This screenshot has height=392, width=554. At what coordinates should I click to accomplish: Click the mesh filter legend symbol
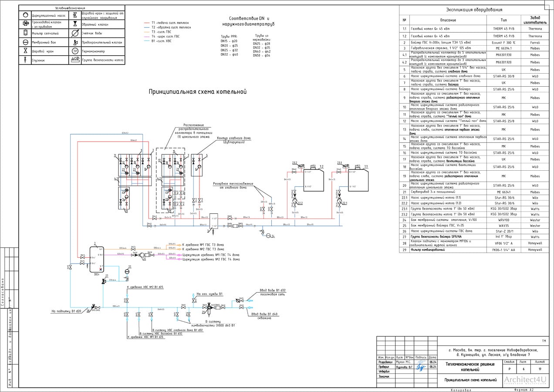(x=26, y=33)
